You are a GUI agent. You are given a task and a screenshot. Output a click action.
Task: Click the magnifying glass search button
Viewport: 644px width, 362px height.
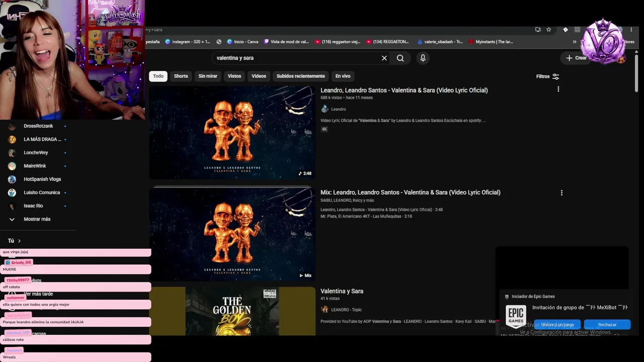(400, 58)
